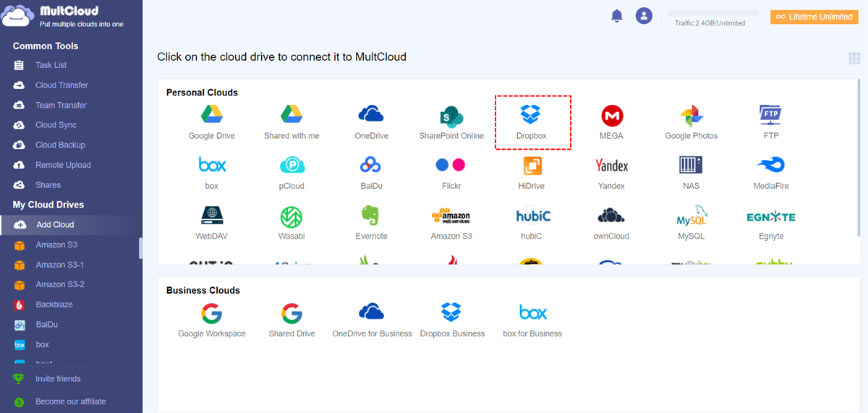Add MEGA cloud drive
Screen dimensions: 868x413
click(611, 122)
